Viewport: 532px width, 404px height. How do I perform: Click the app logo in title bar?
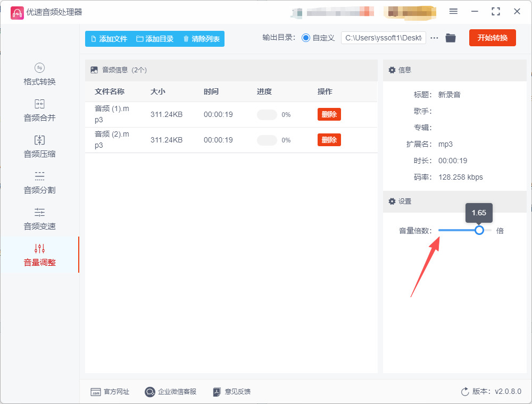coord(17,13)
